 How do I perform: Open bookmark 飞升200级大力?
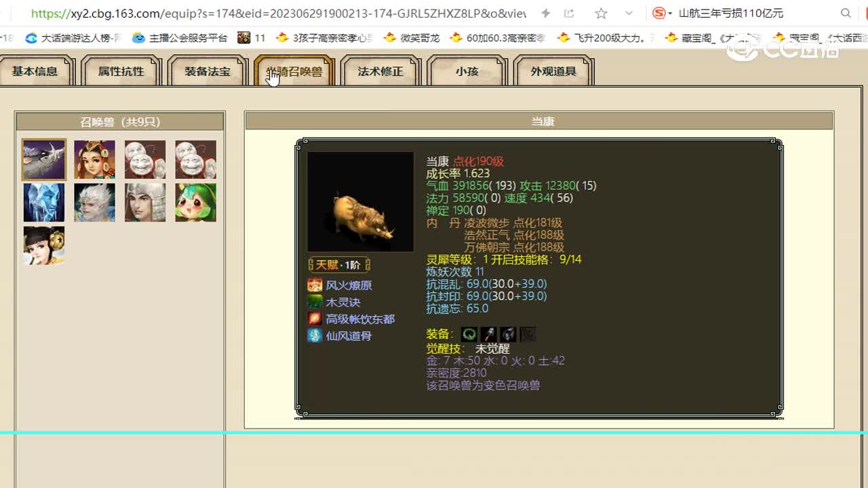tap(606, 38)
